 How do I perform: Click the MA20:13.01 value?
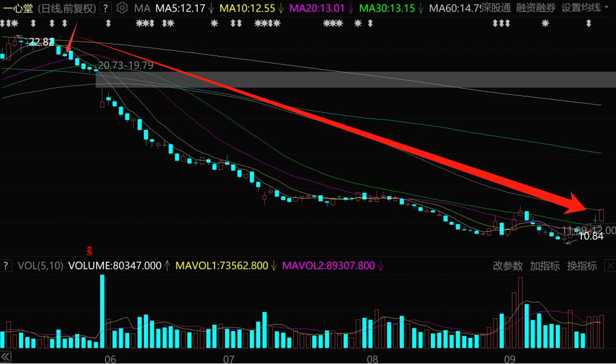(317, 8)
